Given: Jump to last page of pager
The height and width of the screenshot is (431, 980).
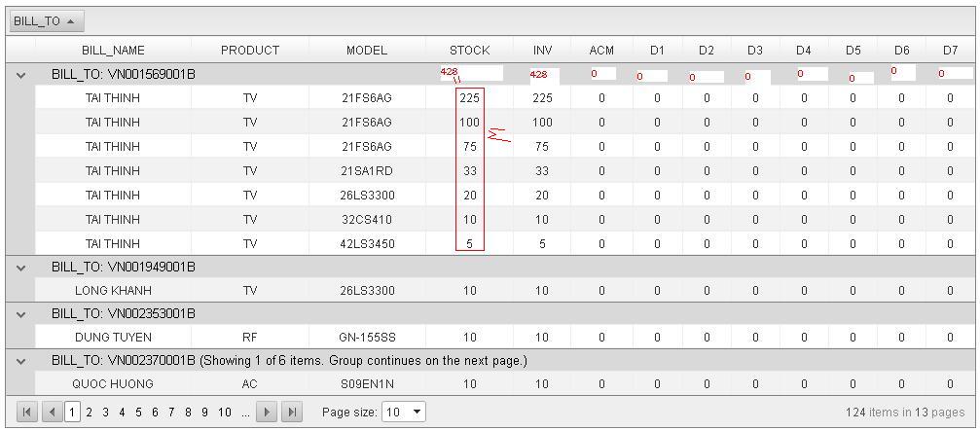Looking at the screenshot, I should (x=291, y=413).
